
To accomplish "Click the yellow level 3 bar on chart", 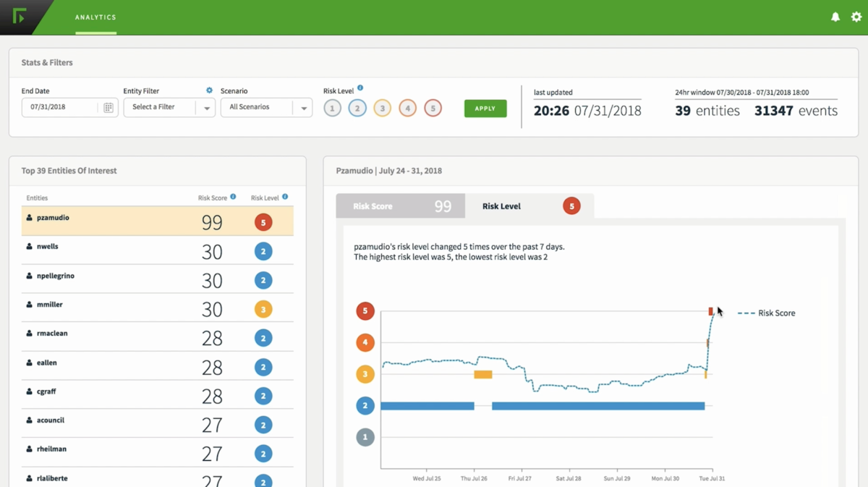I will pos(483,374).
